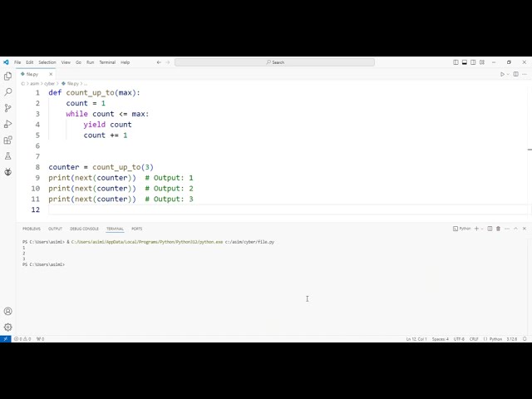Switch to the Output panel tab
532x399 pixels.
point(55,229)
